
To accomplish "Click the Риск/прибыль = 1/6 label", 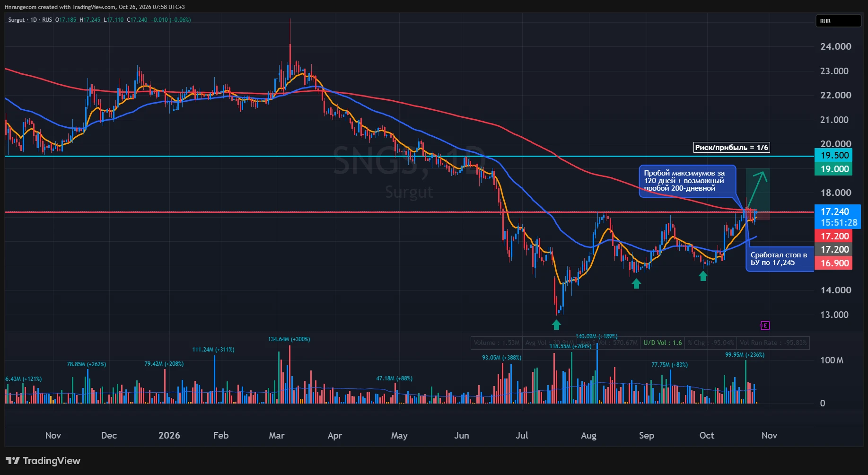I will coord(731,148).
